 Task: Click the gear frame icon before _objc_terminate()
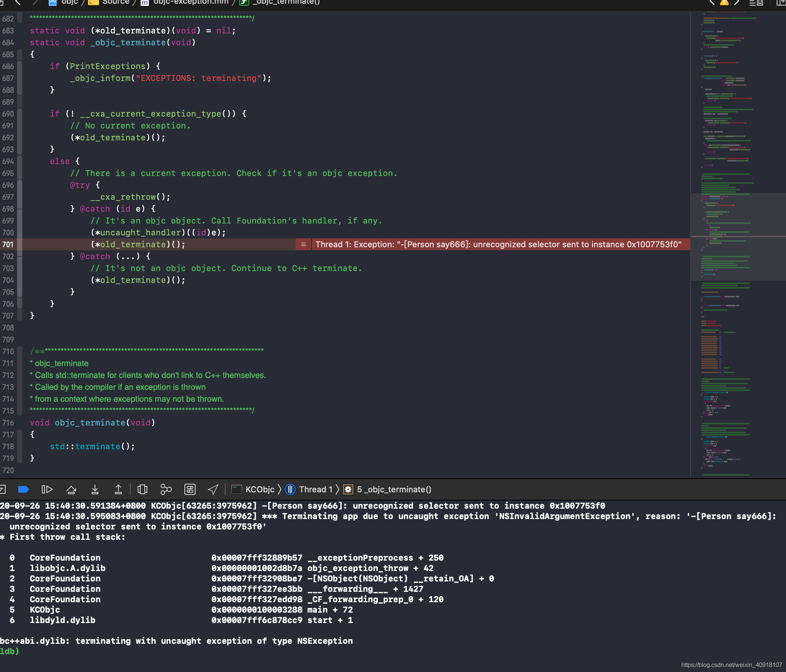[348, 489]
